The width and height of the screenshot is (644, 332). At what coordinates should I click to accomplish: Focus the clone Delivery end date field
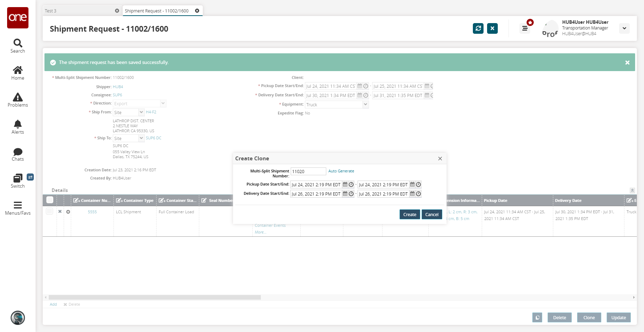pos(383,194)
